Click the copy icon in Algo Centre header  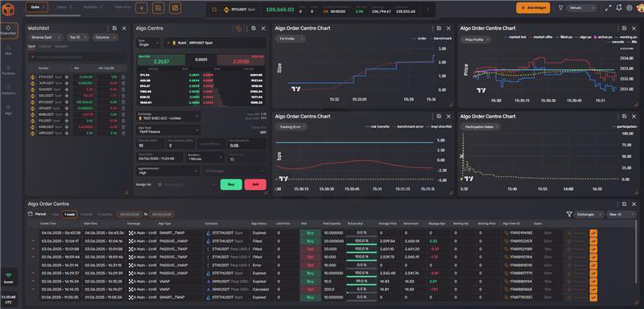tap(238, 28)
